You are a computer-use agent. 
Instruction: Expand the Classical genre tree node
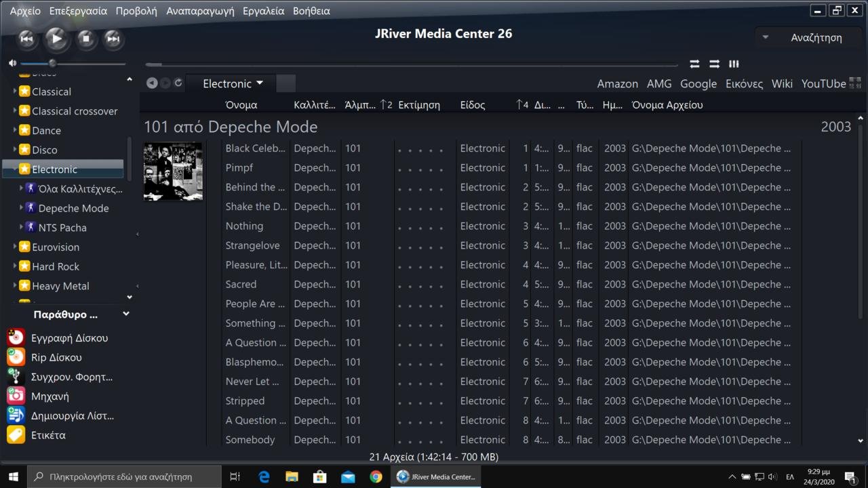pyautogui.click(x=15, y=91)
